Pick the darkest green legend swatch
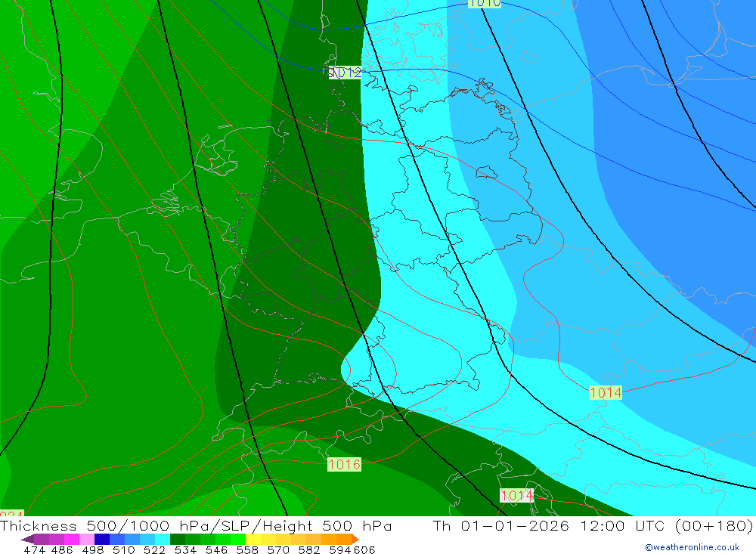This screenshot has width=756, height=554. click(x=178, y=539)
